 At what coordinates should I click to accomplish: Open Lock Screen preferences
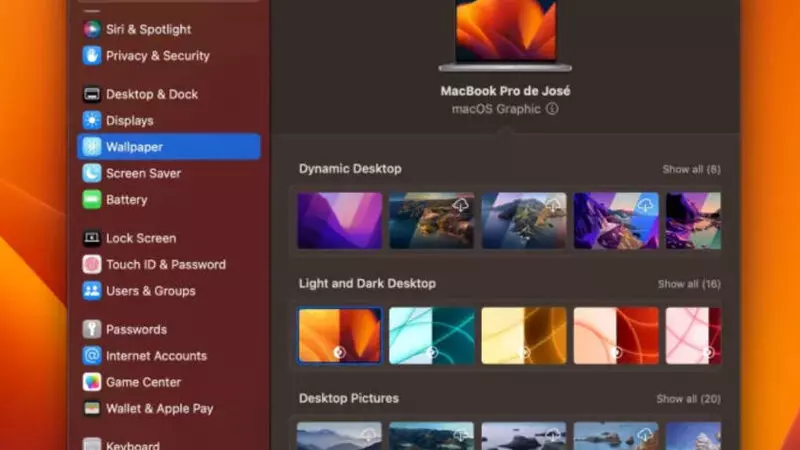click(141, 238)
